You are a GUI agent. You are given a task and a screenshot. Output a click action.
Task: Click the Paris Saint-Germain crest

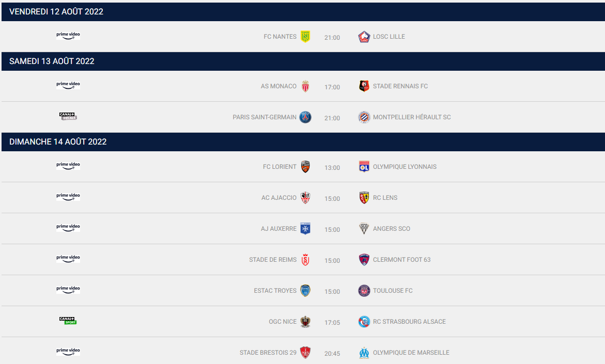point(305,117)
